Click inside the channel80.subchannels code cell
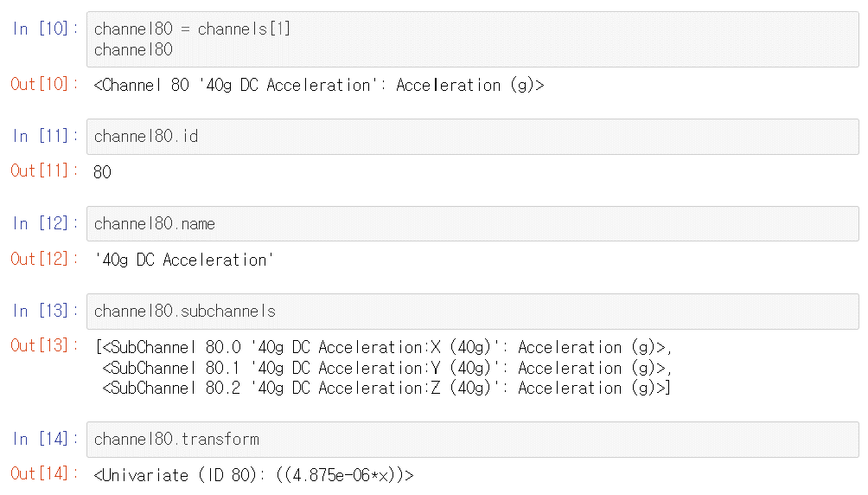 point(472,312)
